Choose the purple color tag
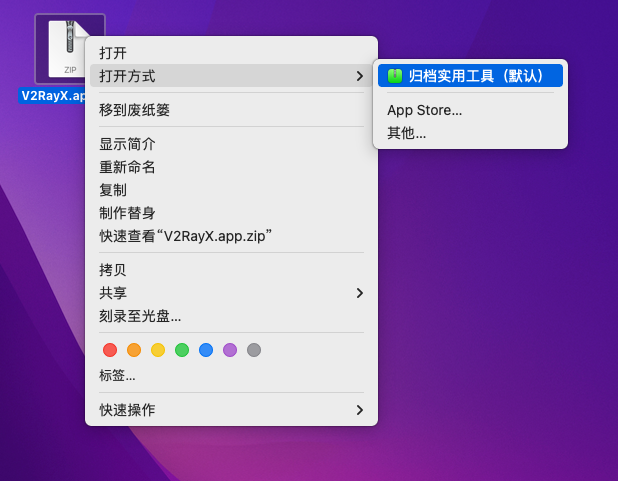 230,350
